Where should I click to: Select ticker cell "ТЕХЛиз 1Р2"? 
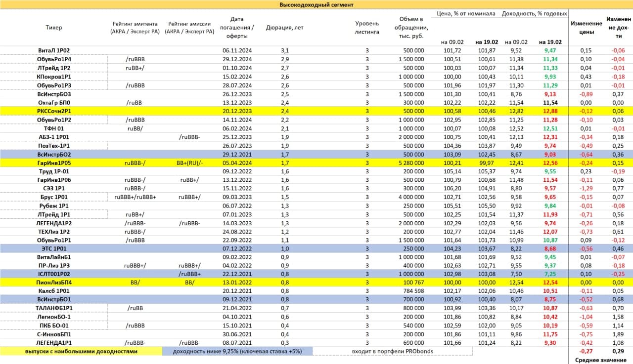pos(54,231)
